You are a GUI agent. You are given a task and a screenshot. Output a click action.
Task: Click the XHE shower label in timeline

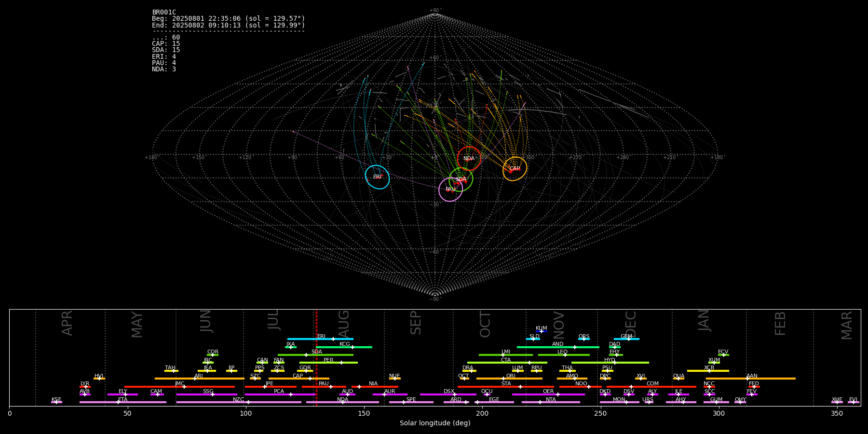pos(837,400)
